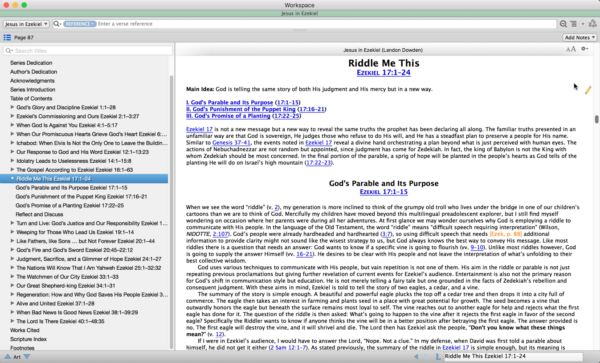Select God's Punishment of the Puppet King subsection
The width and height of the screenshot is (600, 363).
[x=81, y=196]
